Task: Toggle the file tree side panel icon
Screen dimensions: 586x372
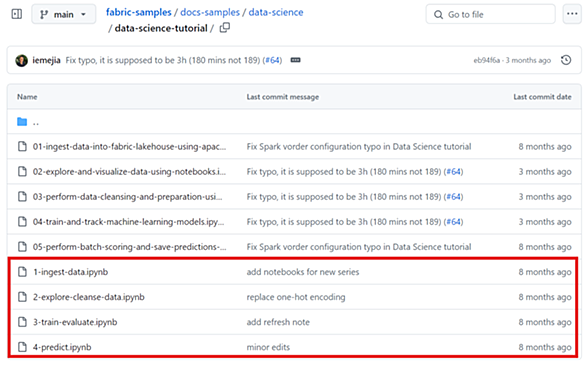Action: click(x=17, y=14)
